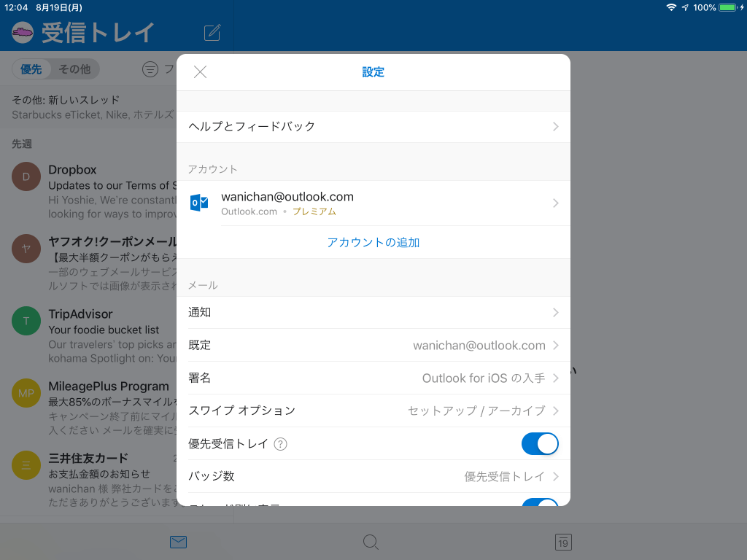Screen dimensions: 747x560
Task: Switch to その他 inbox tab
Action: tap(74, 69)
